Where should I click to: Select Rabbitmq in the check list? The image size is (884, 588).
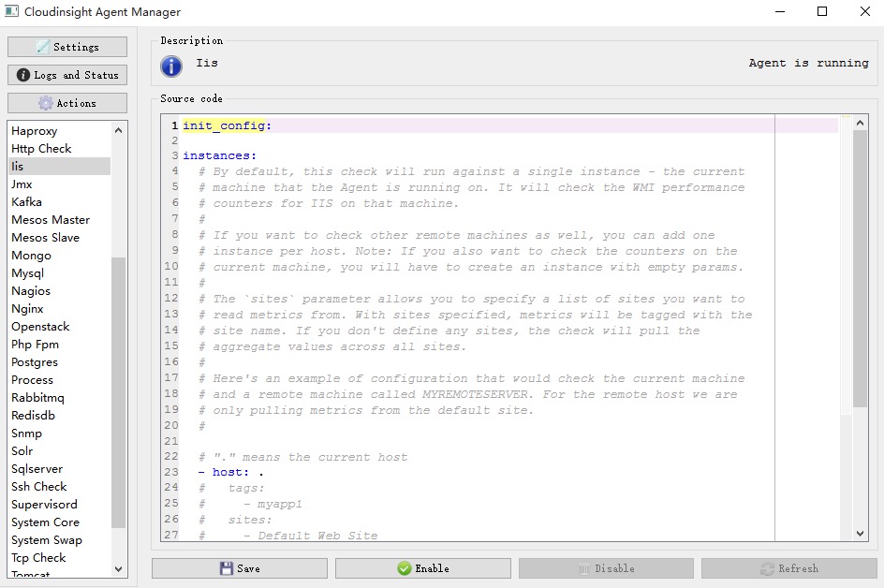click(x=60, y=397)
